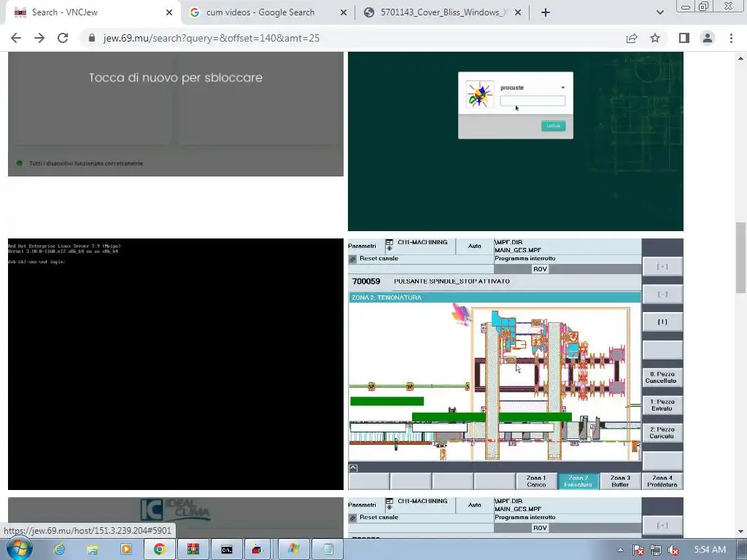
Task: Open the Action Center flag icon
Action: 638,550
